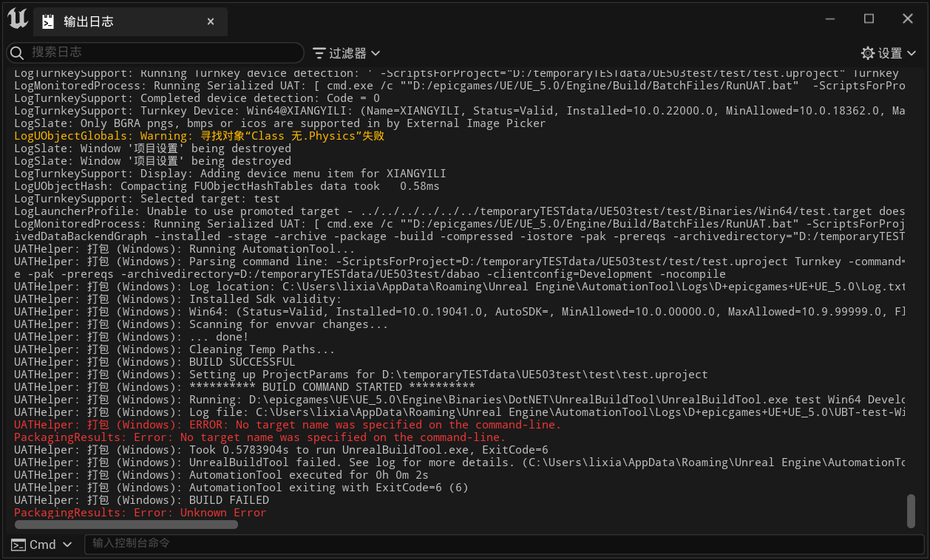Click the 'BUILD SUCCESSFUL' log line

[x=155, y=362]
